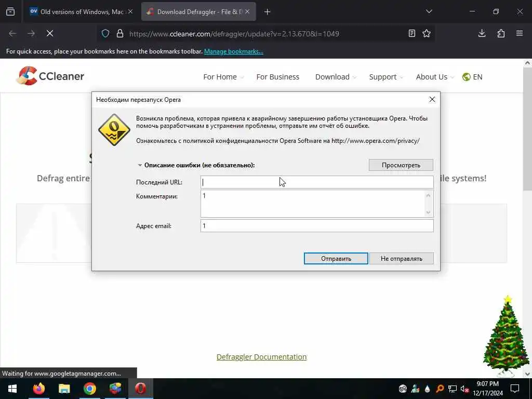Image resolution: width=532 pixels, height=399 pixels.
Task: Click the tracking protection shield icon
Action: pyautogui.click(x=105, y=33)
